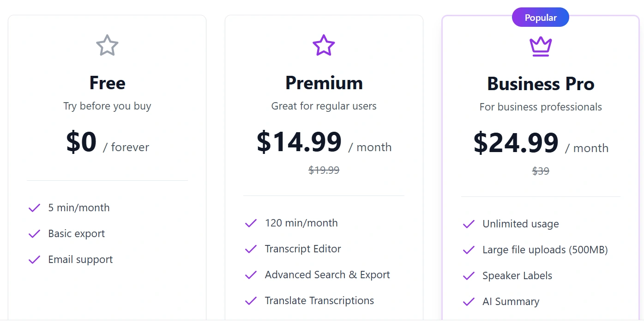Click checkmark beside Translate Transcriptions
The width and height of the screenshot is (644, 324).
tap(251, 301)
